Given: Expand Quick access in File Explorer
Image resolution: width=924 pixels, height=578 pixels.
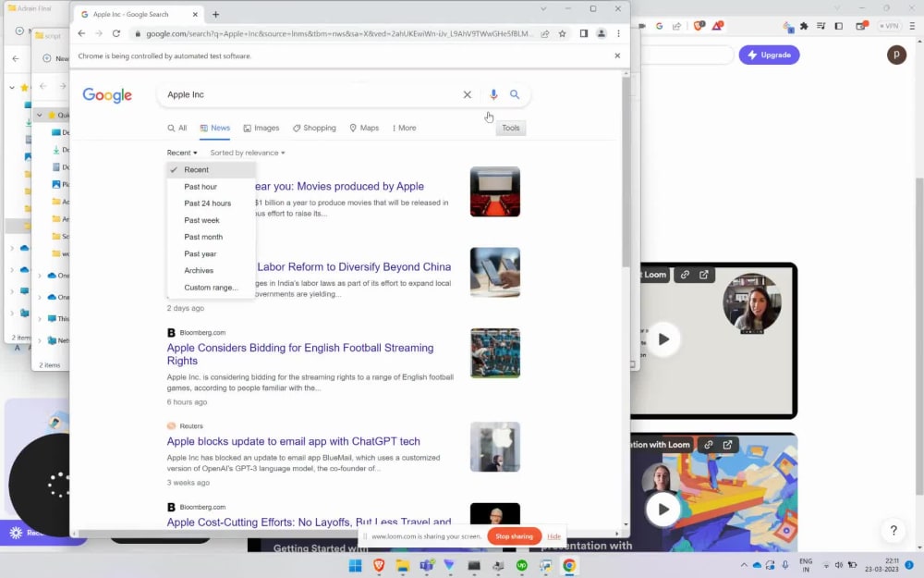Looking at the screenshot, I should click(40, 115).
